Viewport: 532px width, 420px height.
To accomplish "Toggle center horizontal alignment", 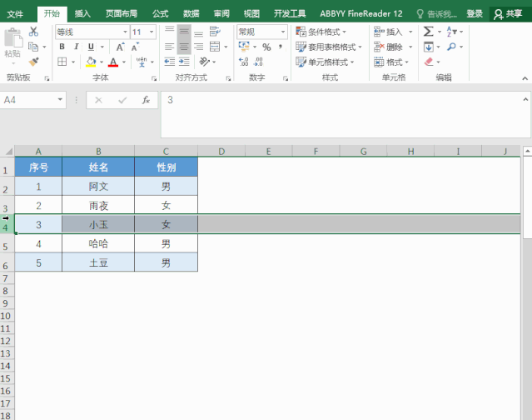I will tap(184, 47).
